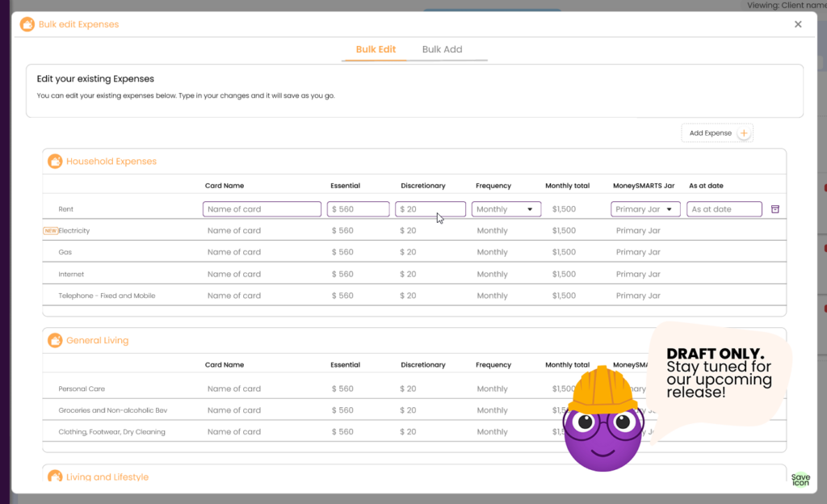The image size is (827, 504).
Task: Click the green Save icon at bottom right
Action: tap(800, 479)
